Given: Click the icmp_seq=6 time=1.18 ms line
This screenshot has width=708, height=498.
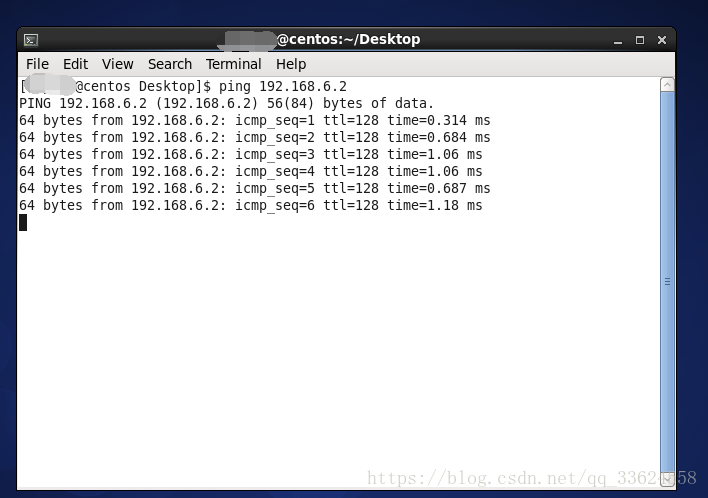Looking at the screenshot, I should 251,205.
